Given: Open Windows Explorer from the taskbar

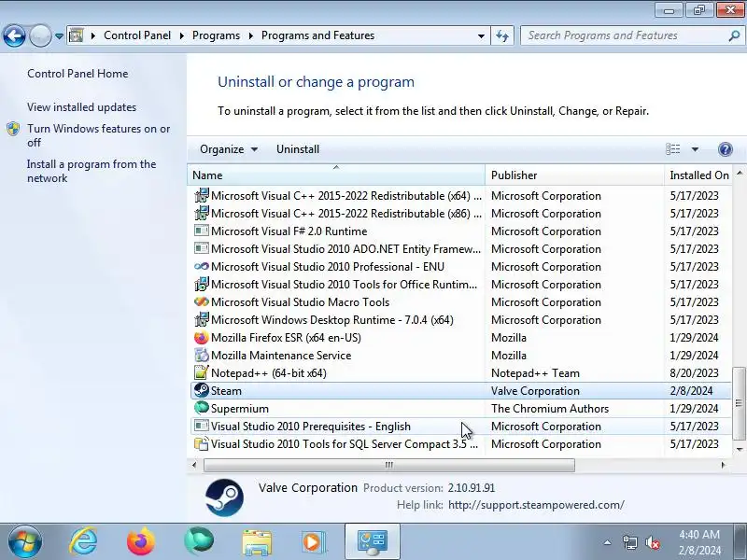Looking at the screenshot, I should [257, 542].
